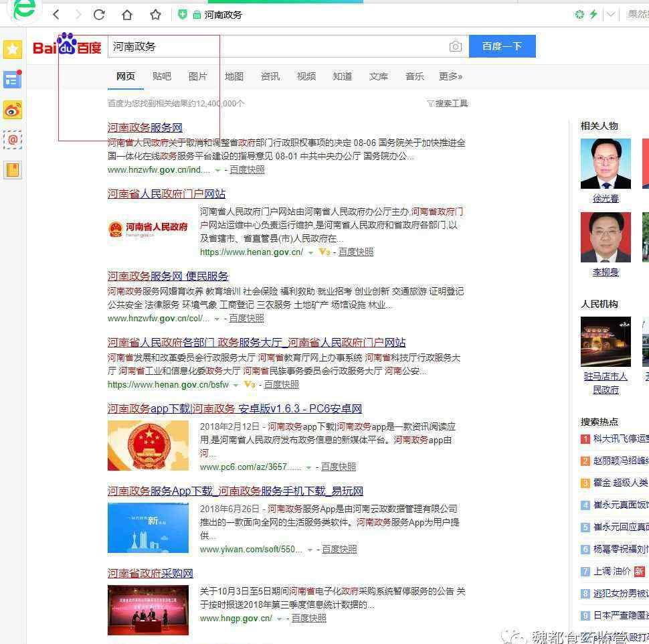
Task: Expand dropdown arrow beside www.hngp.gov.cn/
Action: 280,619
